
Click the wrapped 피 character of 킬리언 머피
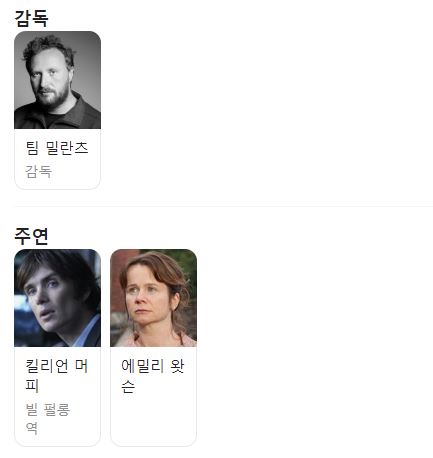(32, 385)
